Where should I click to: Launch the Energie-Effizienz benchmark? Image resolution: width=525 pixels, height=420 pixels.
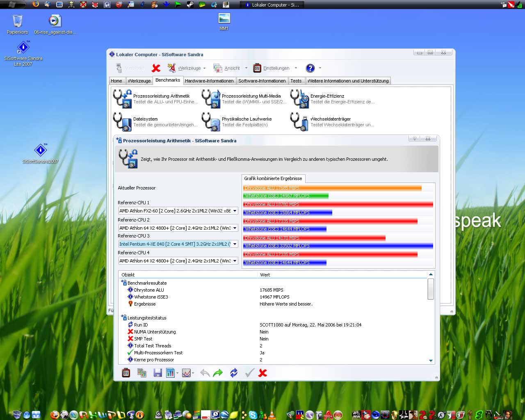point(299,98)
